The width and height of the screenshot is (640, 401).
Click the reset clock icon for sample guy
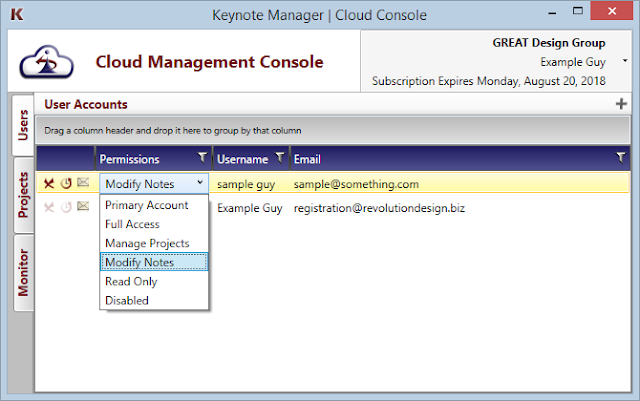point(66,184)
